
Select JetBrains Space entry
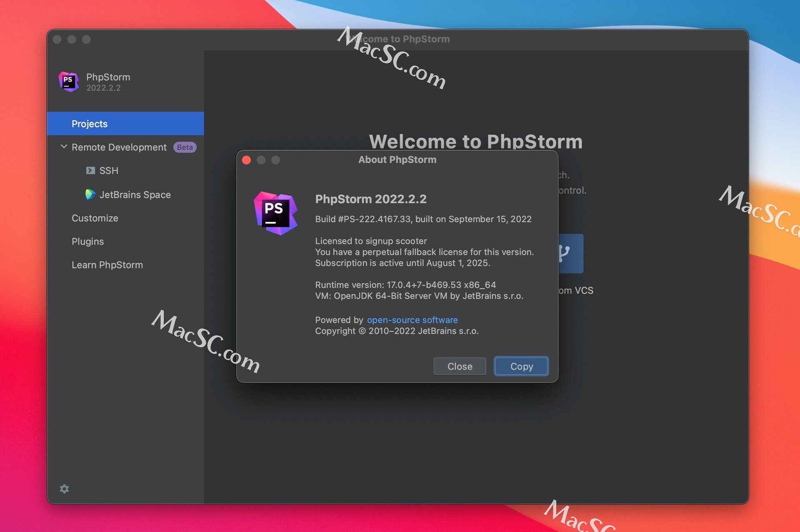click(x=135, y=195)
